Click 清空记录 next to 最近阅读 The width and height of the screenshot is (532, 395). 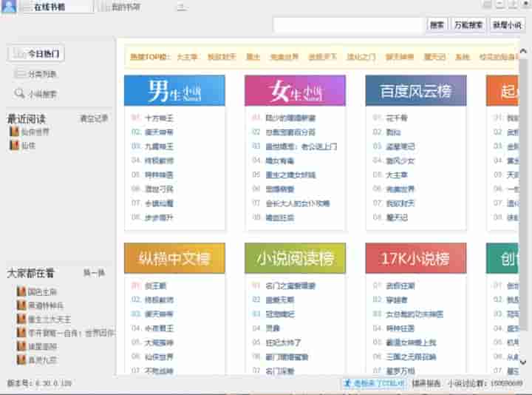(94, 118)
